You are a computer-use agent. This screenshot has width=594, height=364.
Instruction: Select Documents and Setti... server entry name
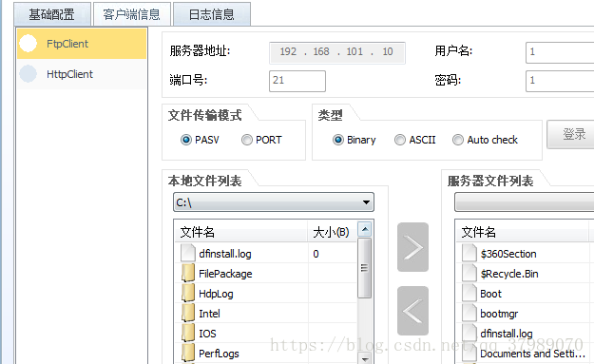pos(533,354)
